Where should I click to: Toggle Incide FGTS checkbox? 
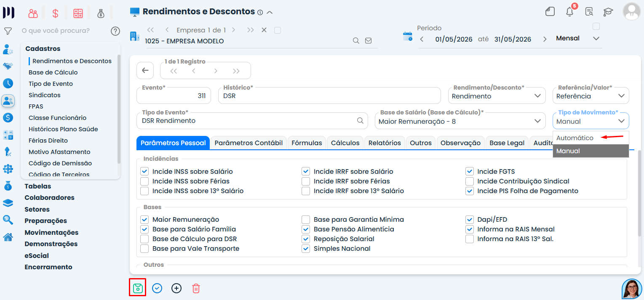click(x=470, y=171)
